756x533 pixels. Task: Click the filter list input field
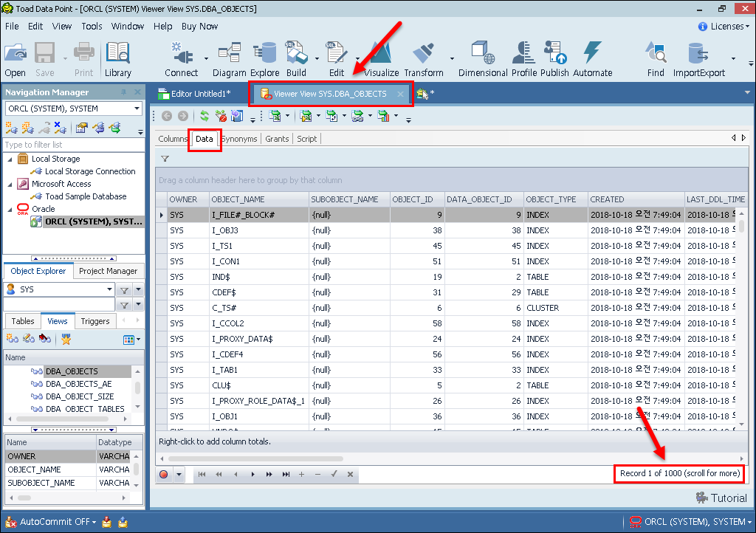[73, 145]
